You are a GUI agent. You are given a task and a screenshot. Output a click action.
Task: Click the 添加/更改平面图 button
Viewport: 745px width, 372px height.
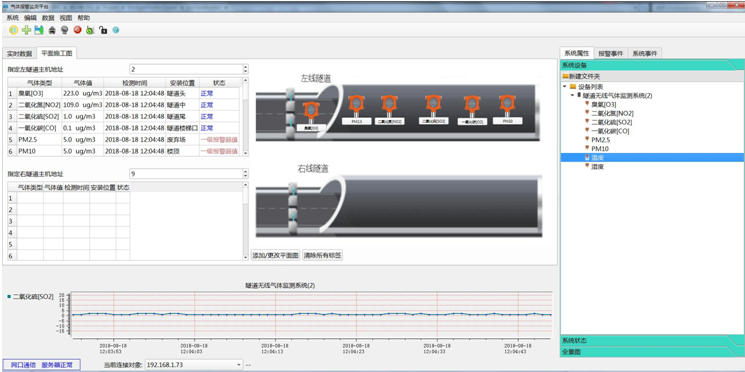[276, 255]
